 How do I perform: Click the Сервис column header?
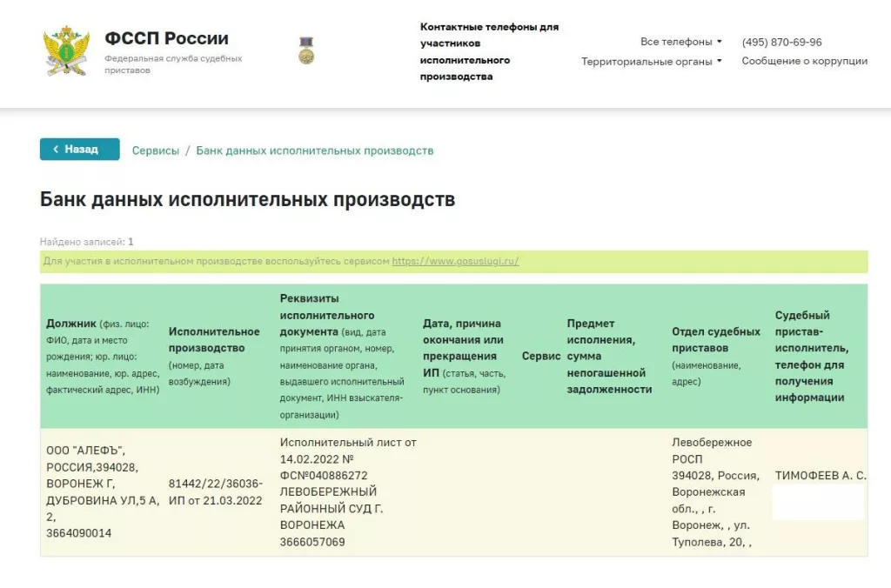(541, 357)
